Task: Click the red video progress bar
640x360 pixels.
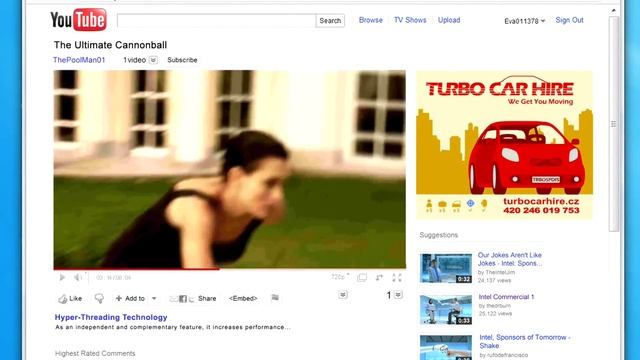Action: coord(136,269)
